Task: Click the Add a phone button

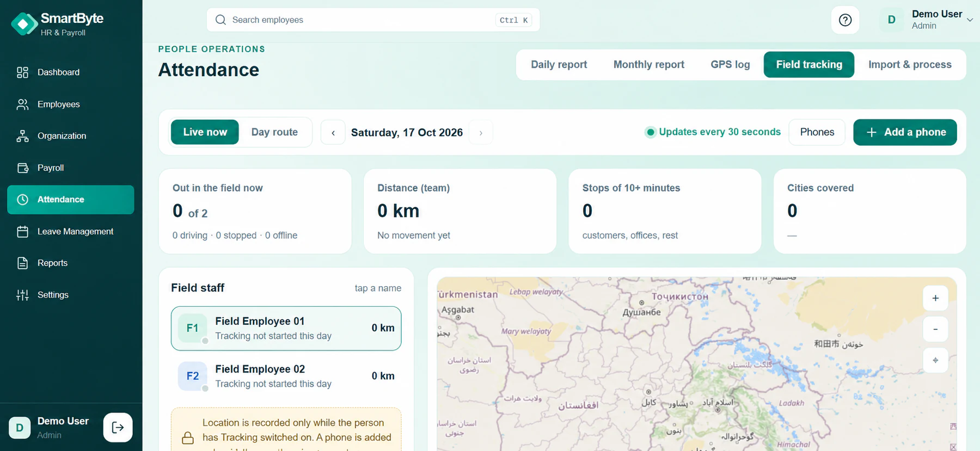Action: click(905, 132)
